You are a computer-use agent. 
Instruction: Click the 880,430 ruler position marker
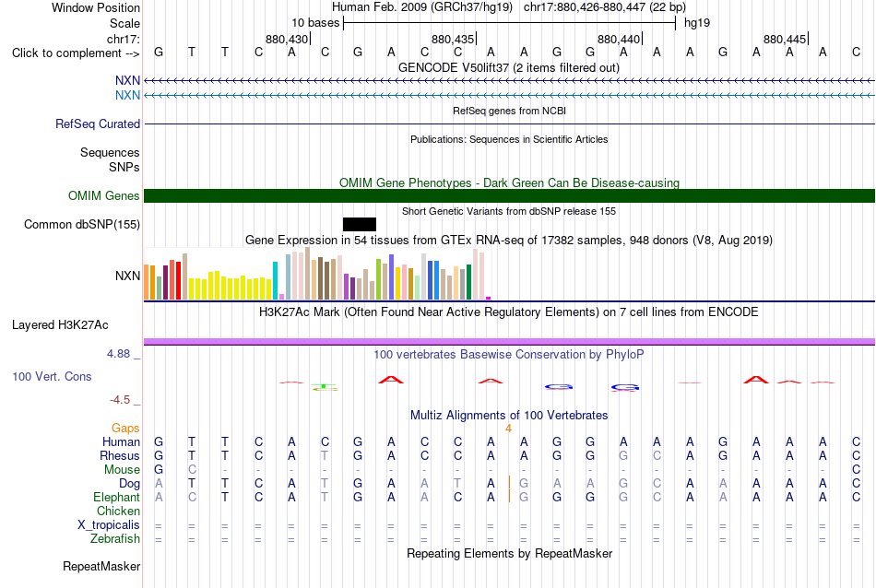coord(288,39)
